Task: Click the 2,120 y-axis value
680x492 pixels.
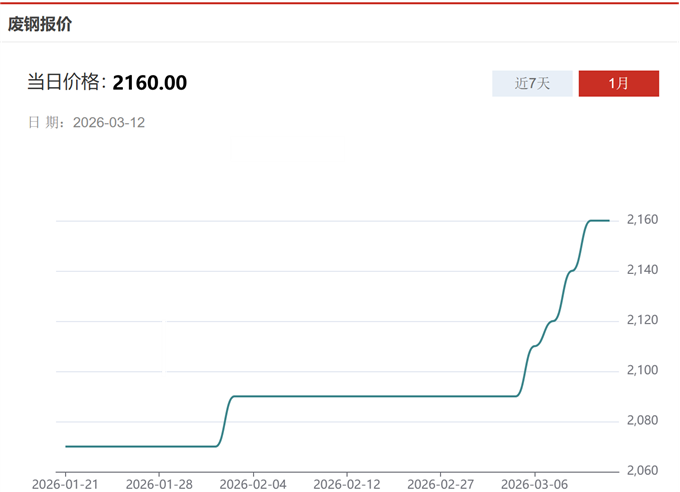Action: coord(642,320)
